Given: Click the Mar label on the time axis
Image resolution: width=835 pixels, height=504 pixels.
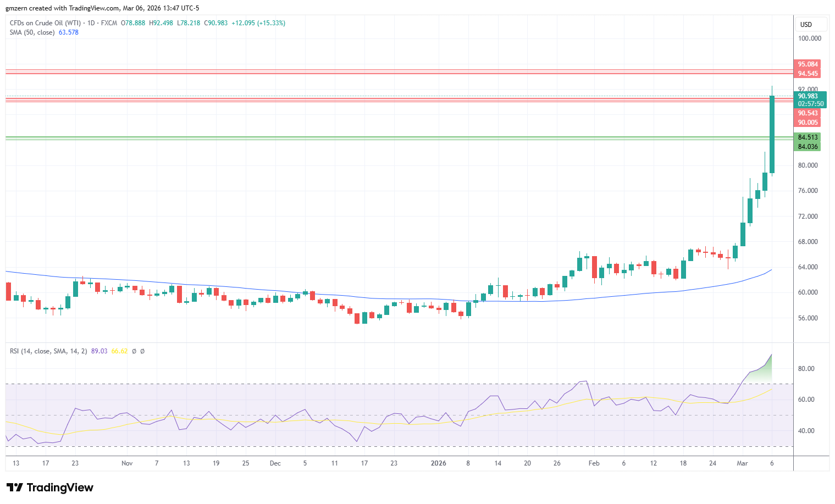Looking at the screenshot, I should tap(743, 463).
